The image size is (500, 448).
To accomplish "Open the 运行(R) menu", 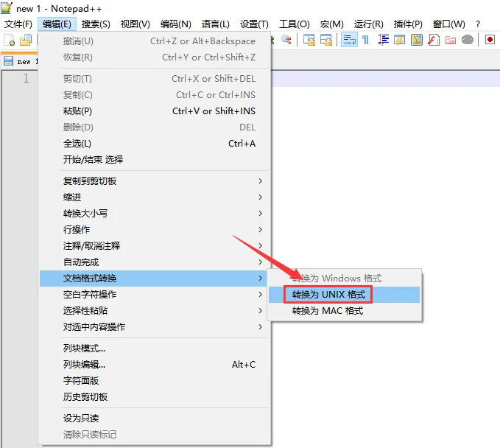I will coord(369,24).
